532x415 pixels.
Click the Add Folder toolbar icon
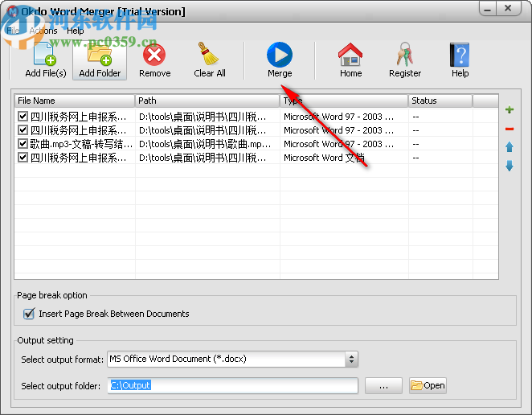100,55
